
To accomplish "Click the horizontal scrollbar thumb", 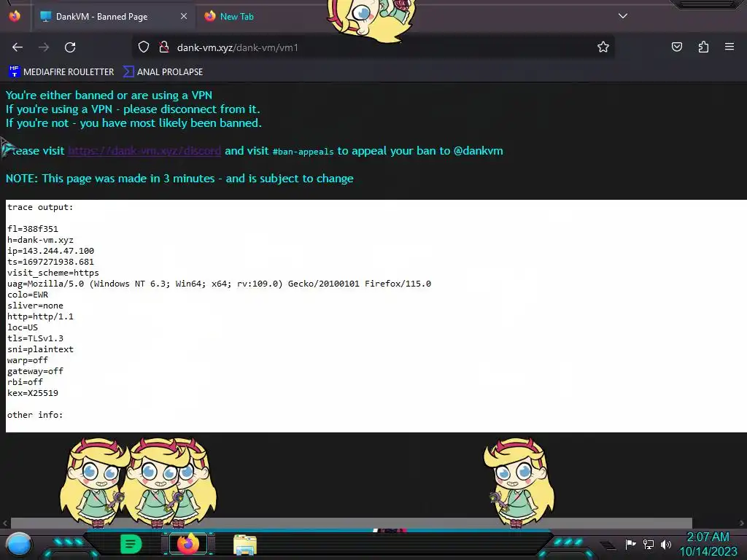I will pos(351,523).
